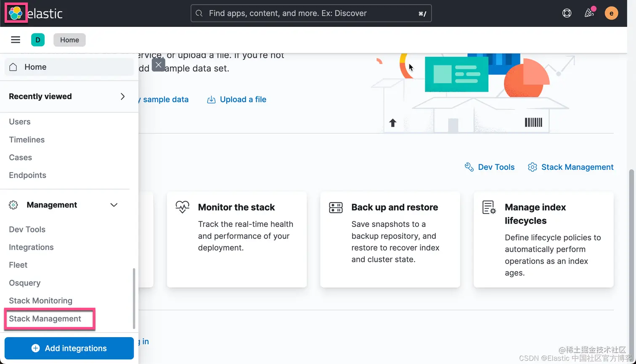Click the Recently viewed heading
This screenshot has height=364, width=636.
40,96
